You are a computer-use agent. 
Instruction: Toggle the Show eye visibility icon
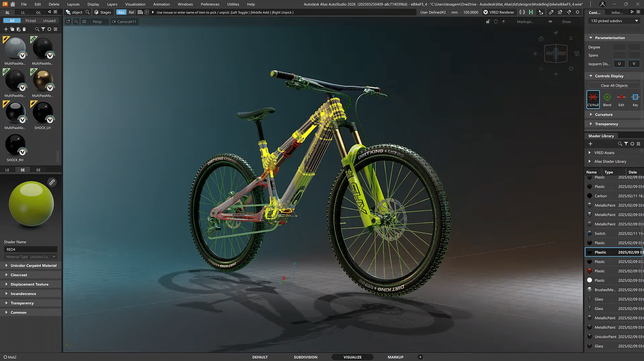(550, 21)
